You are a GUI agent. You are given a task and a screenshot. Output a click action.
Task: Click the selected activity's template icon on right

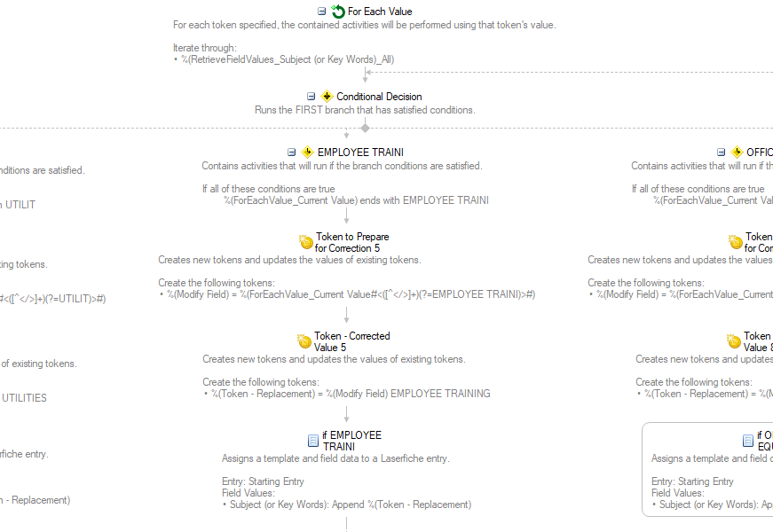(x=748, y=441)
